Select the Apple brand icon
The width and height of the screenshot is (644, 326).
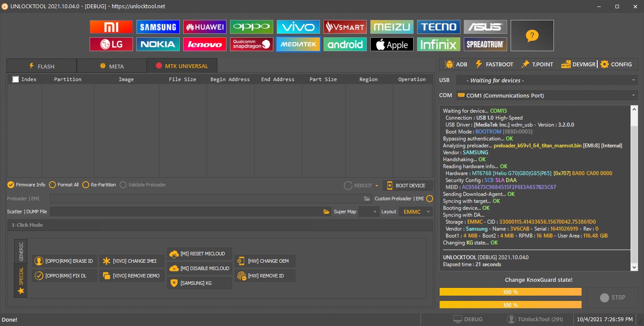coord(392,44)
